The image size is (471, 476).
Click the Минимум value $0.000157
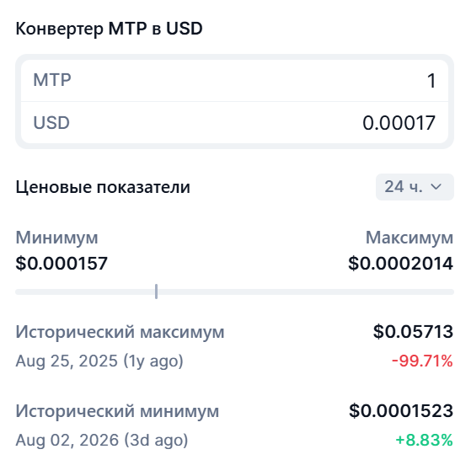[x=62, y=263]
